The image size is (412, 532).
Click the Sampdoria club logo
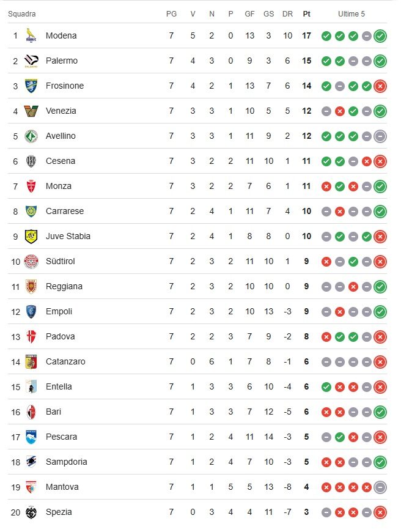31,462
